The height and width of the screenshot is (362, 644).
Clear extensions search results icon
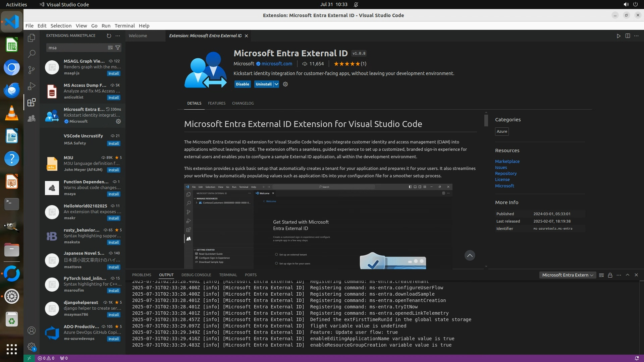(110, 48)
